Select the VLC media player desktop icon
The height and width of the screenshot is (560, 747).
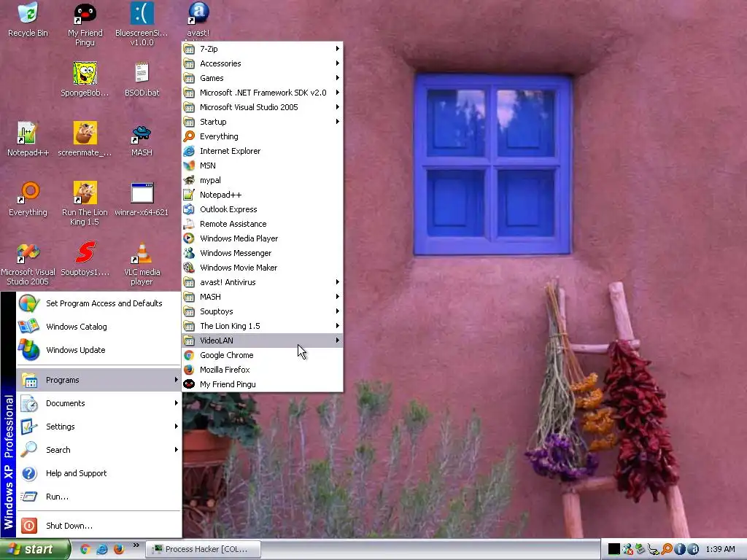[x=142, y=263]
